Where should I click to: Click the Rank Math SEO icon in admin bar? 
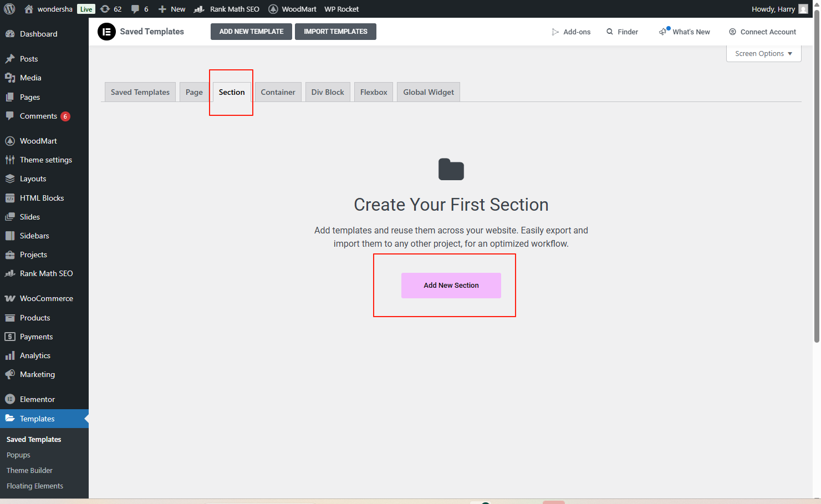pyautogui.click(x=199, y=9)
